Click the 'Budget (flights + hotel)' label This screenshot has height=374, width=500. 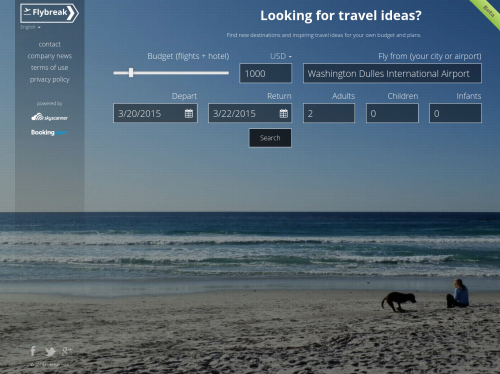(188, 56)
